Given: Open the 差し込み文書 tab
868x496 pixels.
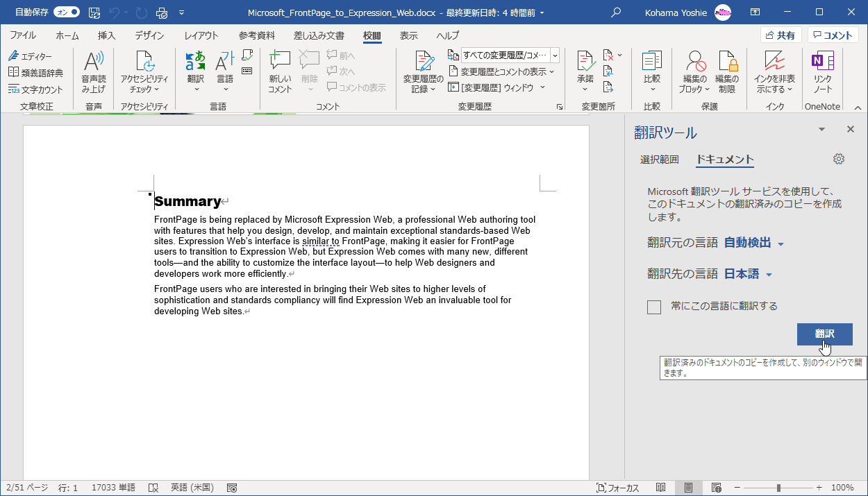Looking at the screenshot, I should click(319, 35).
